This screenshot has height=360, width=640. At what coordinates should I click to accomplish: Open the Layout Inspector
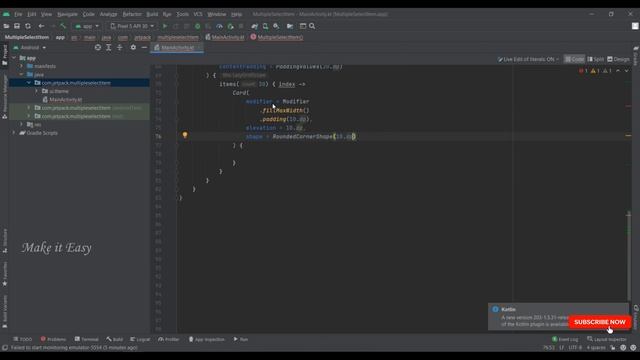click(x=607, y=339)
